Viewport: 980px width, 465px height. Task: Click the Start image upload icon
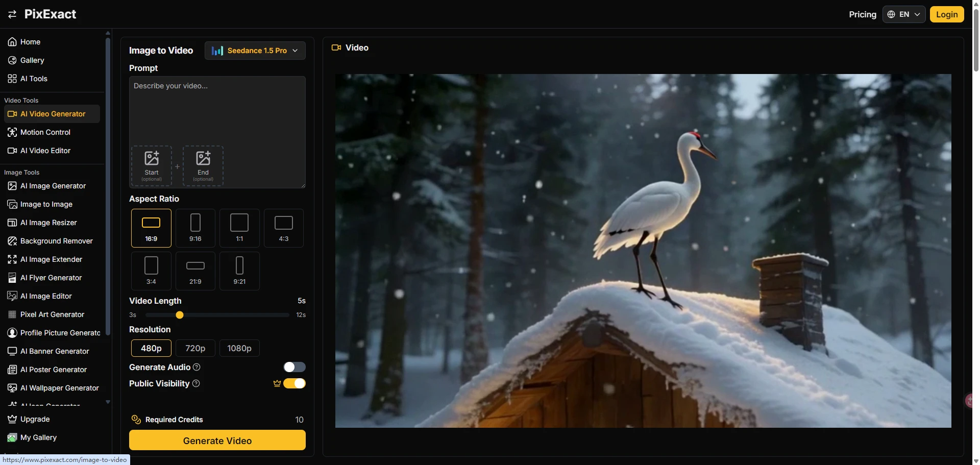pyautogui.click(x=152, y=159)
